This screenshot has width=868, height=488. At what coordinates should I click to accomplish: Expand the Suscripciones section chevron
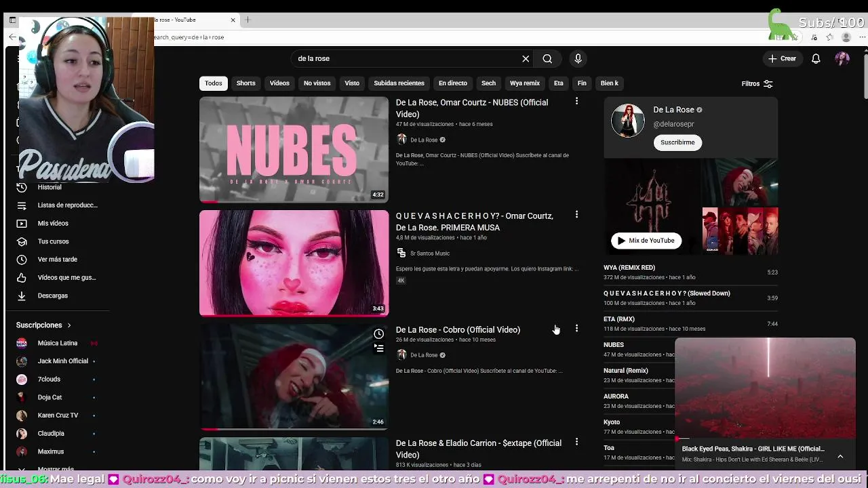68,325
